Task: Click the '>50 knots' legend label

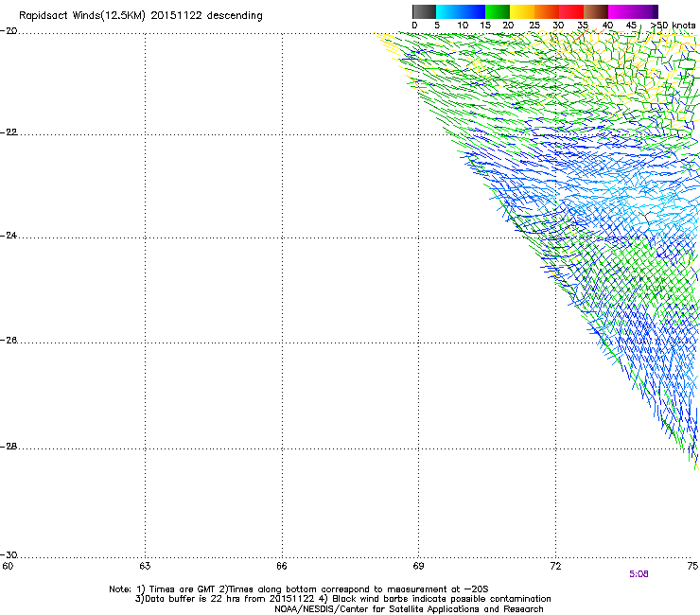Action: click(673, 26)
